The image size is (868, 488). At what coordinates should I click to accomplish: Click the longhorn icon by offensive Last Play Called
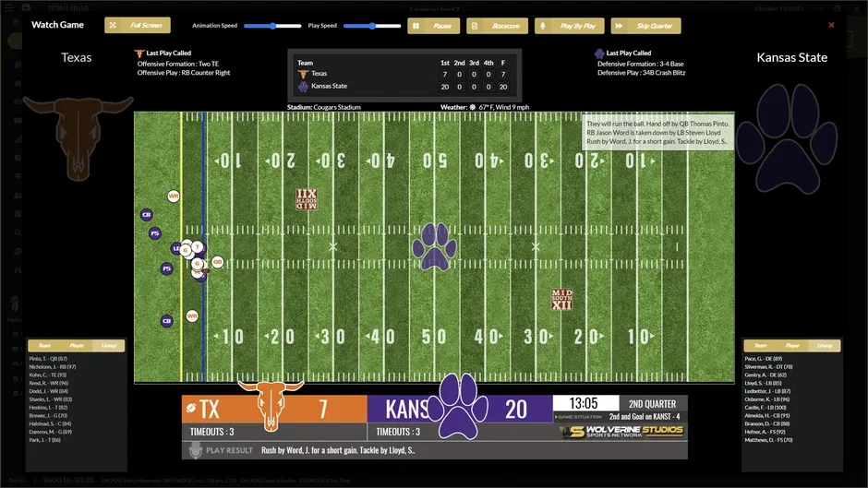coord(139,54)
